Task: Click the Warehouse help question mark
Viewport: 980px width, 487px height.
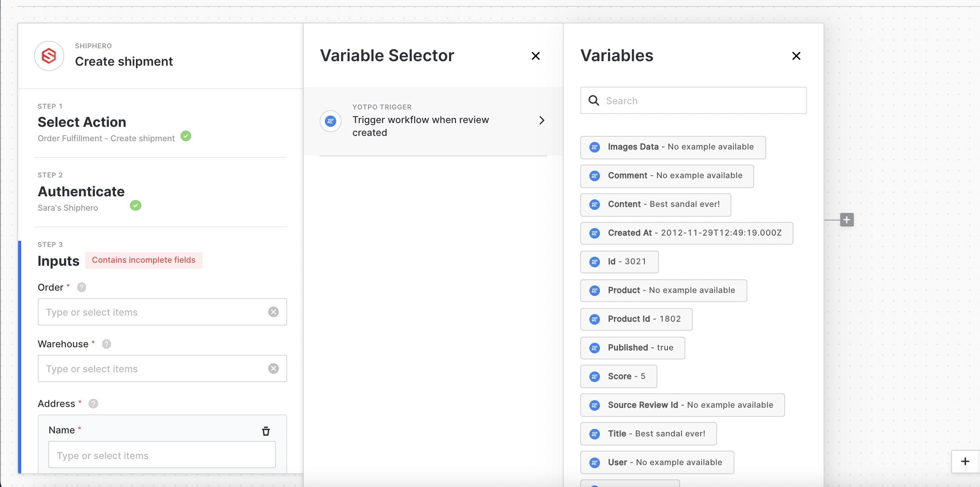Action: (x=107, y=344)
